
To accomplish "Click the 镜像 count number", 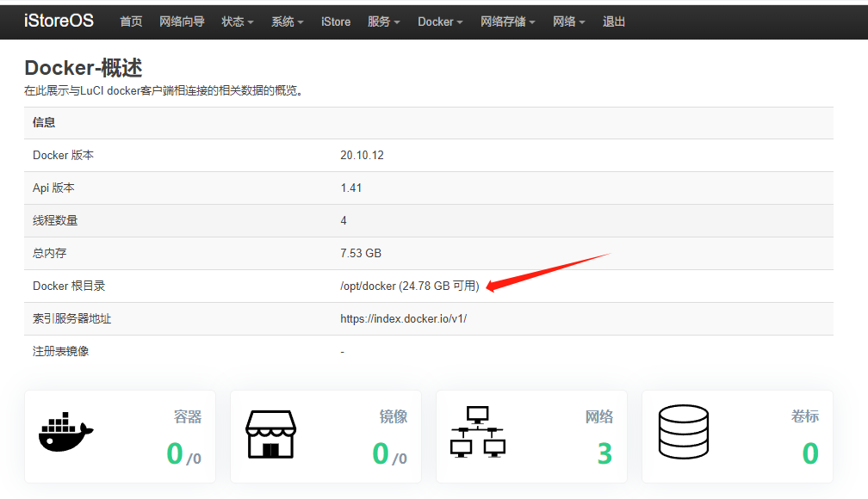I will coord(381,453).
